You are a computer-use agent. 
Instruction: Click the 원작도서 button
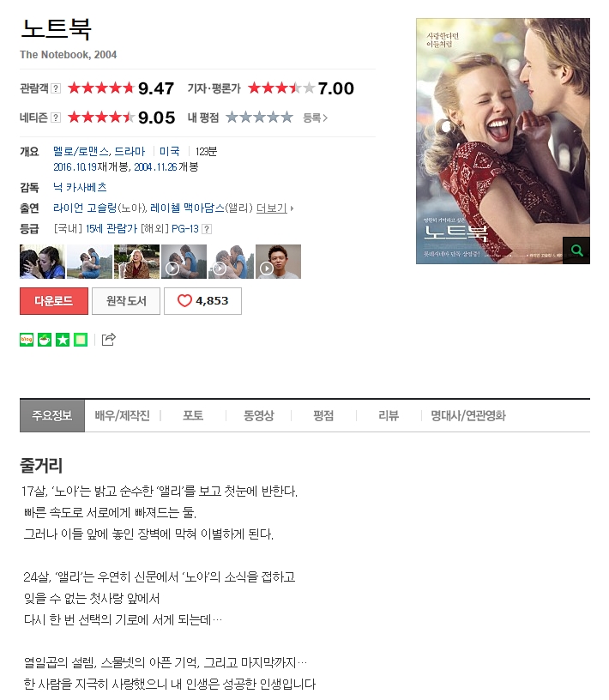tap(126, 301)
